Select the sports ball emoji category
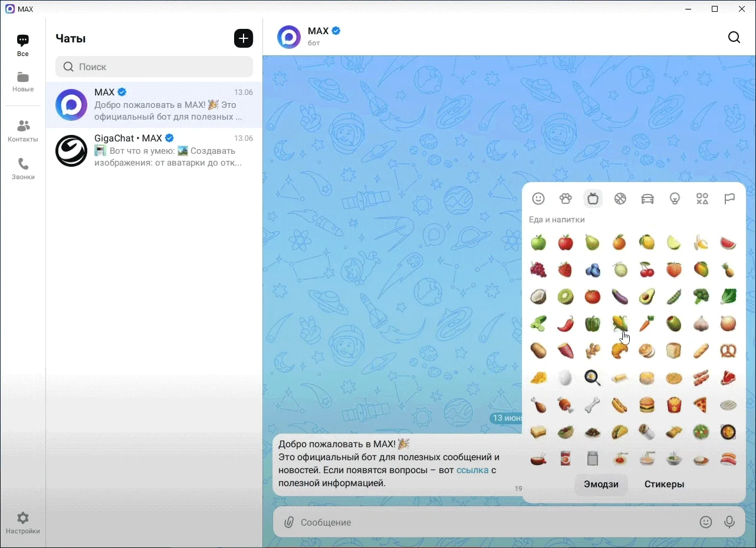 pyautogui.click(x=620, y=199)
